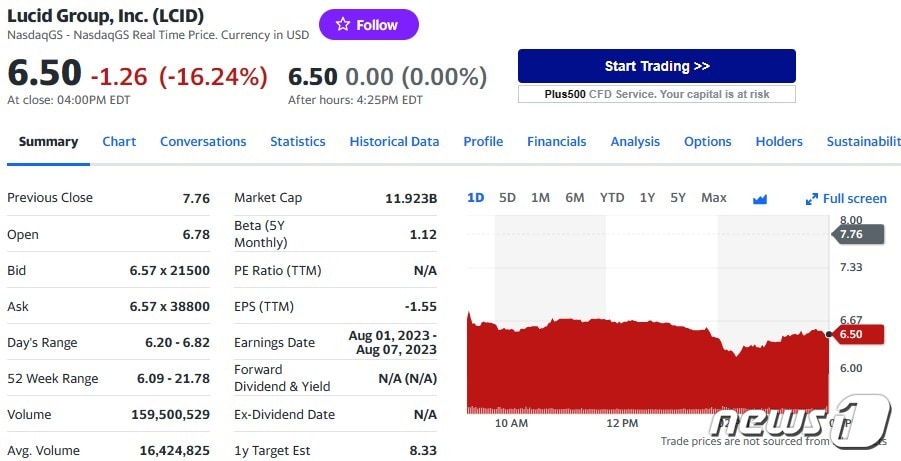Select the 1D chart range
The image size is (901, 461).
pyautogui.click(x=475, y=198)
